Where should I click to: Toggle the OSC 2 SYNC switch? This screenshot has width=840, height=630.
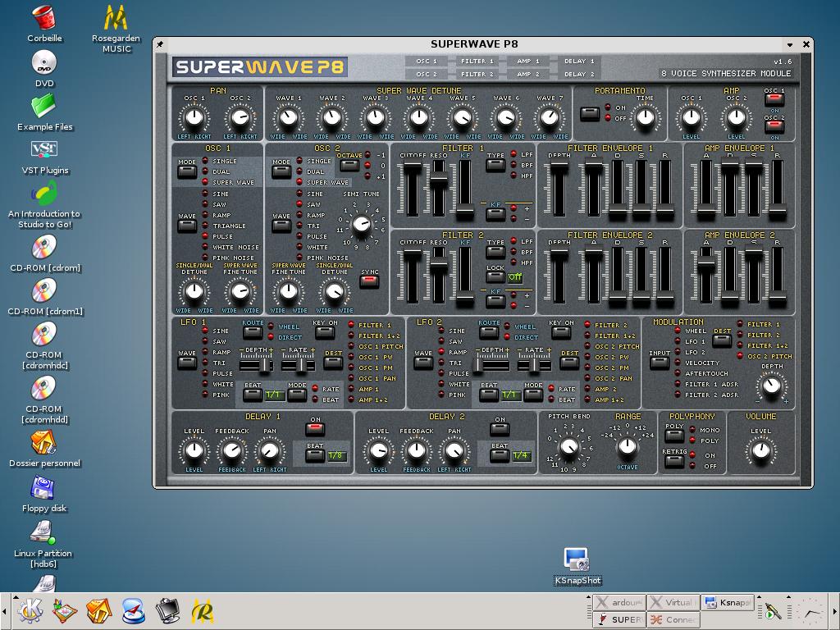369,281
